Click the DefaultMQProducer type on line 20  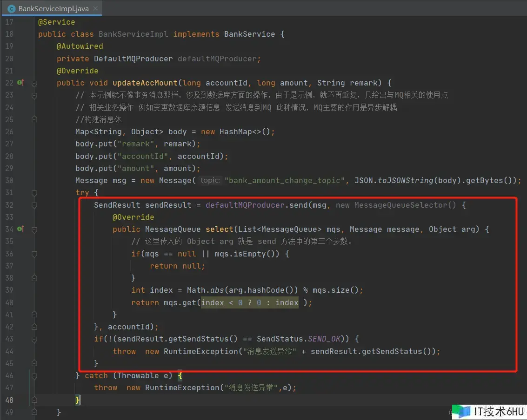point(133,59)
